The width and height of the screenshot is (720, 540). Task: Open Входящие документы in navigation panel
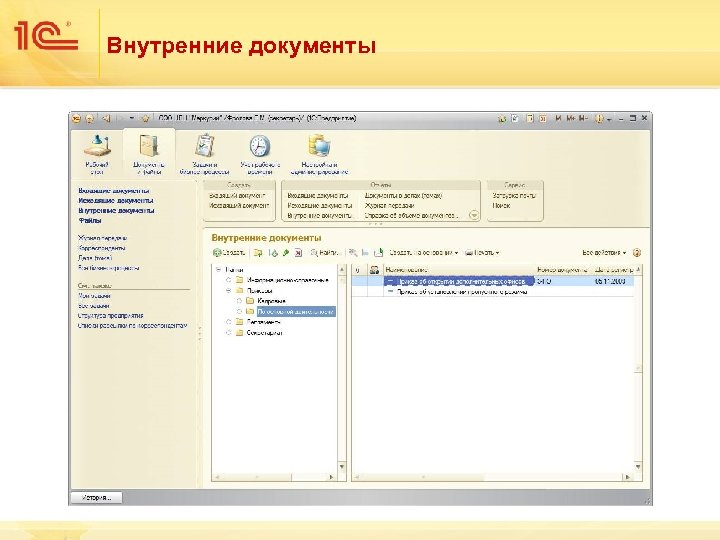pos(114,191)
